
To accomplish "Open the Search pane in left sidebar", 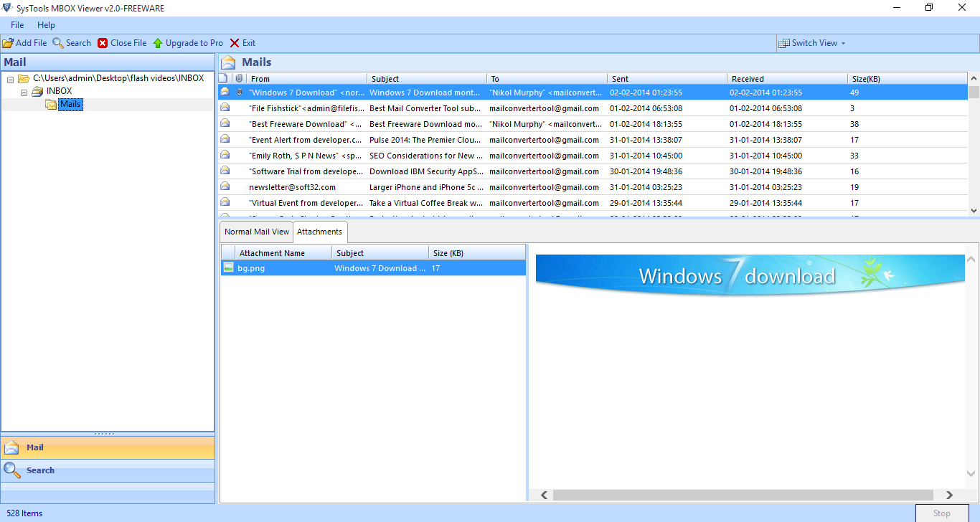I will pos(40,470).
